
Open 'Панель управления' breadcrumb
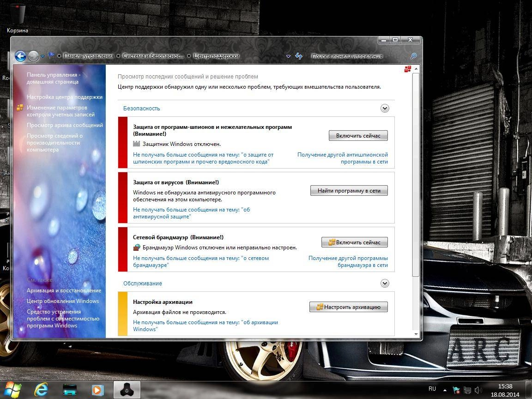[x=89, y=56]
